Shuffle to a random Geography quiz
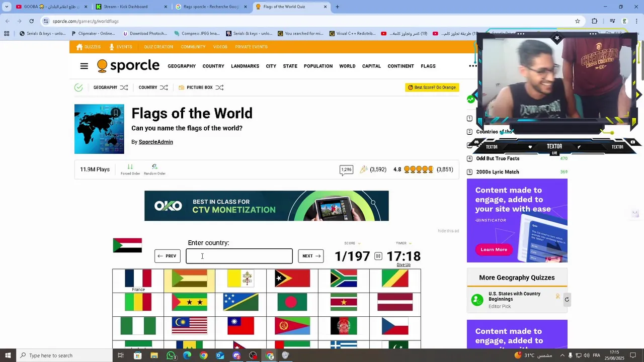 pyautogui.click(x=124, y=87)
